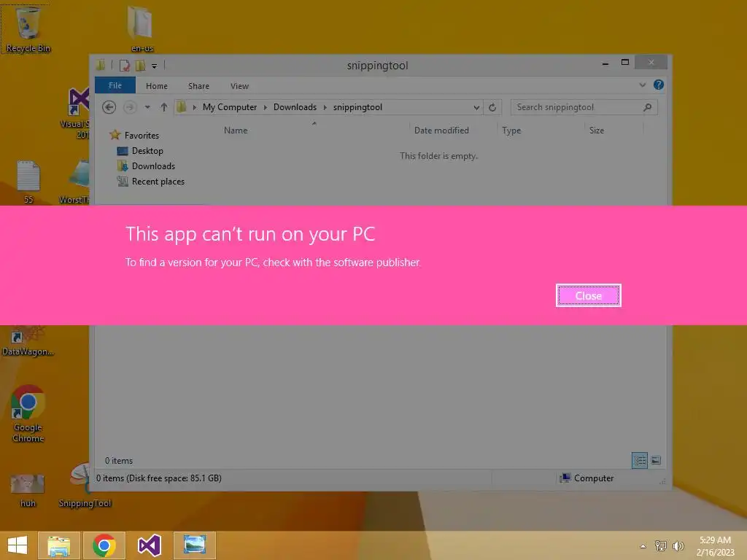Click the '0 items' status text
The height and width of the screenshot is (560, 747).
pyautogui.click(x=119, y=461)
